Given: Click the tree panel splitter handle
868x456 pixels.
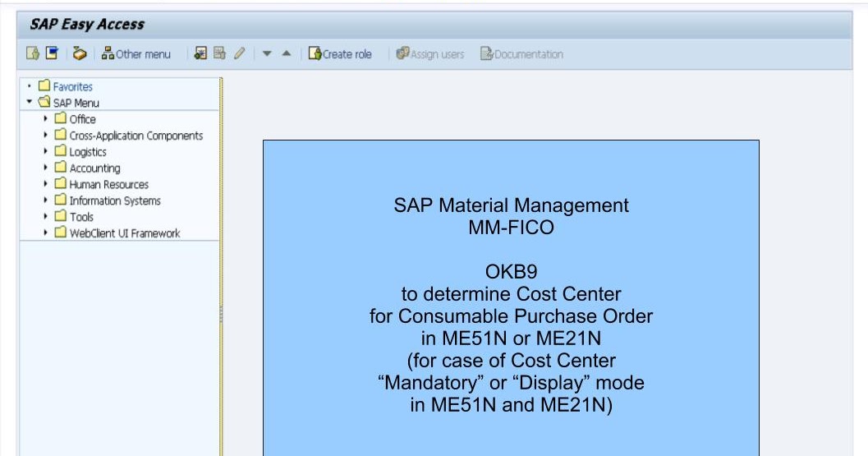Looking at the screenshot, I should [x=221, y=314].
